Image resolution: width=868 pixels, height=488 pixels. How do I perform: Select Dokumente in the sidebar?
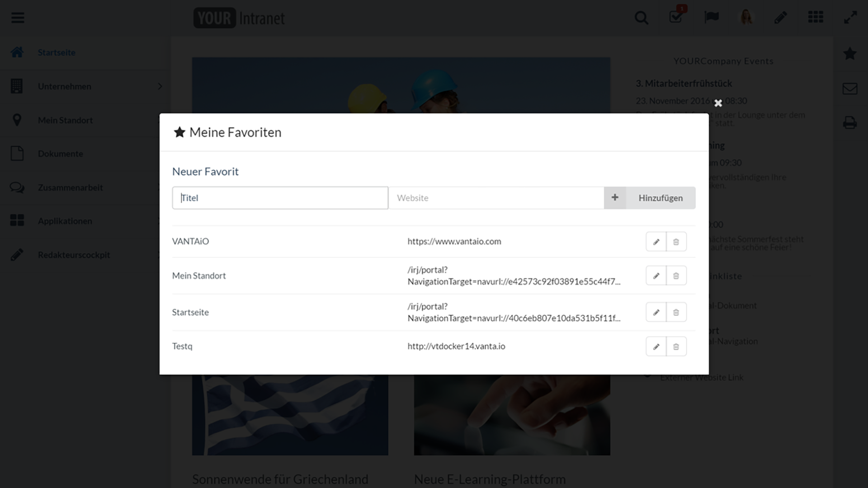point(85,154)
